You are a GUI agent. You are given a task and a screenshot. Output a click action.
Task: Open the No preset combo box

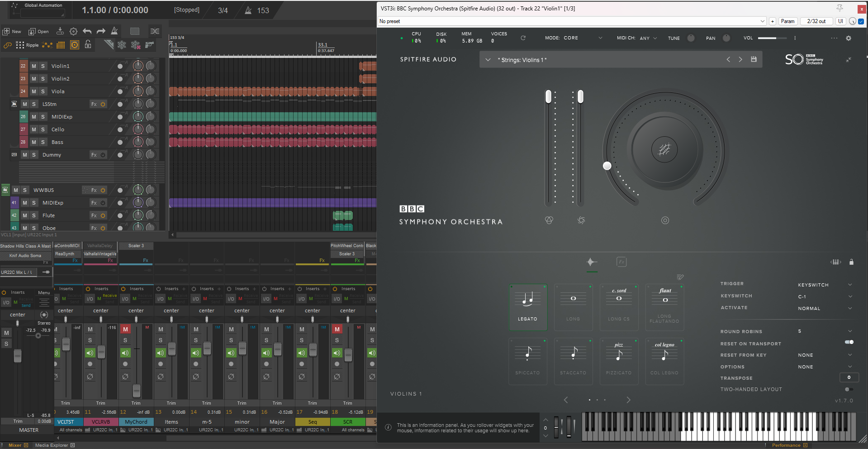click(x=572, y=21)
